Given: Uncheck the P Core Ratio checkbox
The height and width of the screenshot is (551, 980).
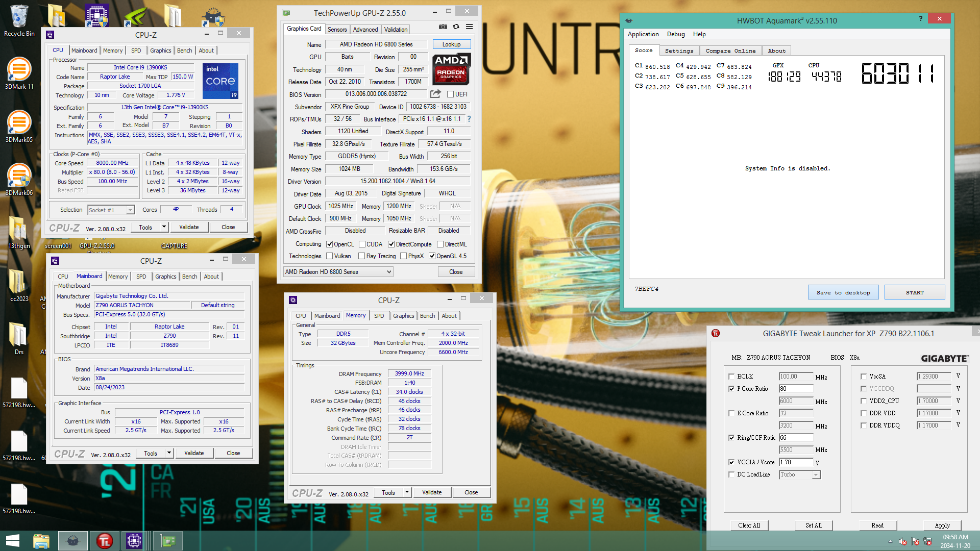Looking at the screenshot, I should [x=731, y=389].
